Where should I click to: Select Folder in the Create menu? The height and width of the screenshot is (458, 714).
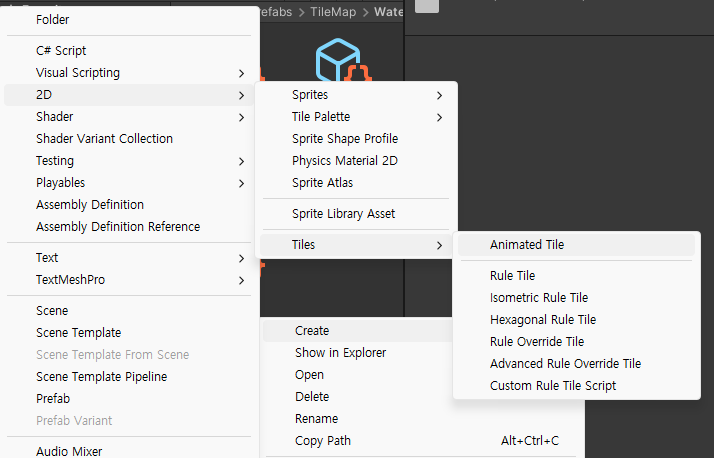pyautogui.click(x=129, y=20)
